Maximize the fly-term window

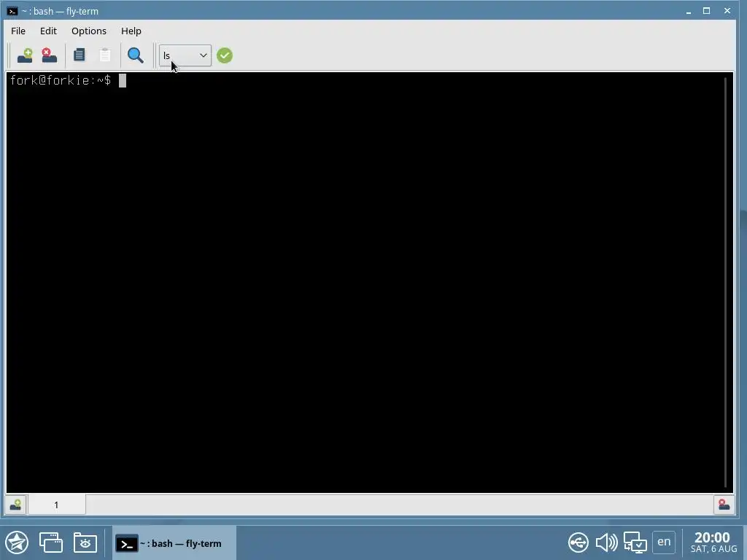click(706, 10)
